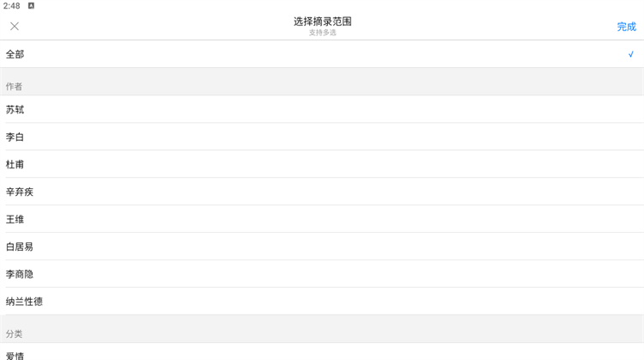Select the 爱情 category item

coord(322,352)
